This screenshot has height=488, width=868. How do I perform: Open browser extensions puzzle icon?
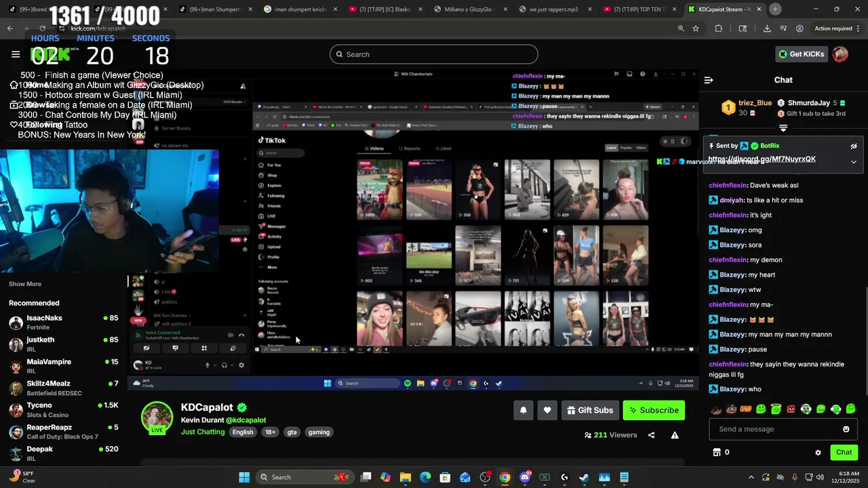coord(719,28)
